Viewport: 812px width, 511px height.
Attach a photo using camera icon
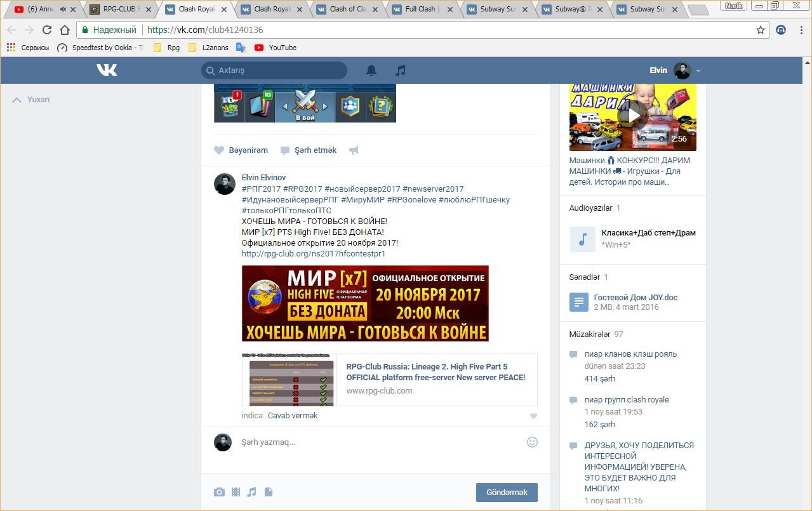click(219, 492)
